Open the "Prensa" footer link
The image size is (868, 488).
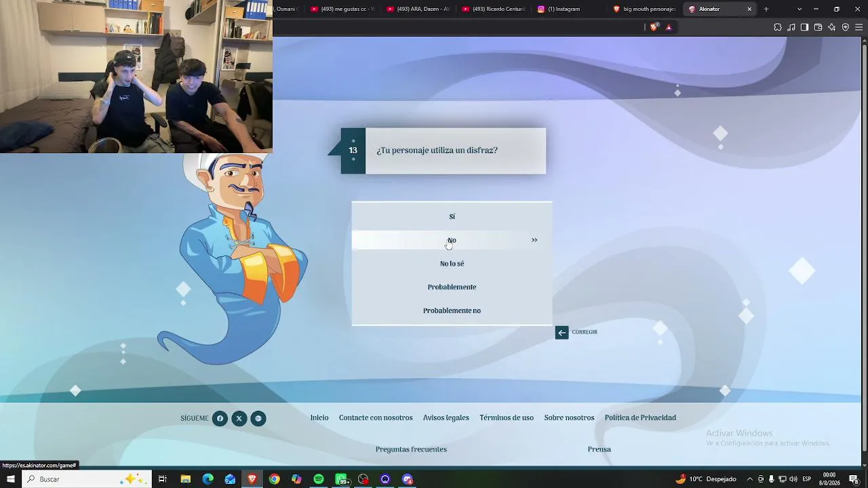tap(599, 449)
